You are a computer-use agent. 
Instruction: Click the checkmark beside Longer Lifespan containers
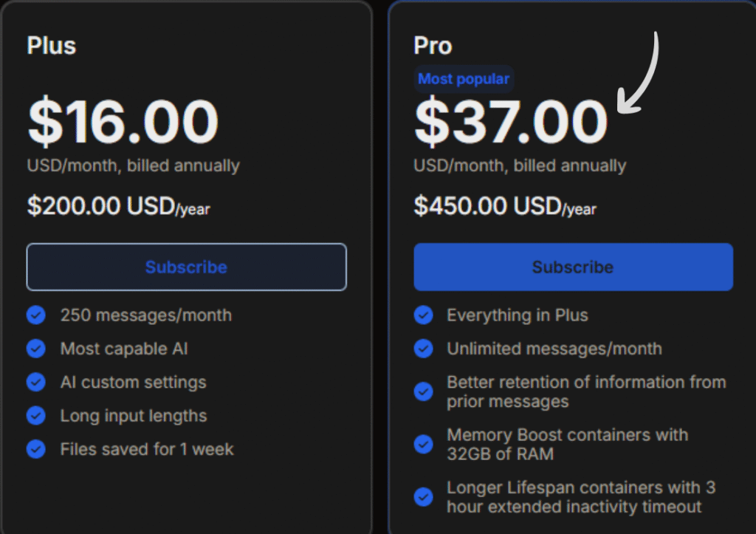[423, 497]
